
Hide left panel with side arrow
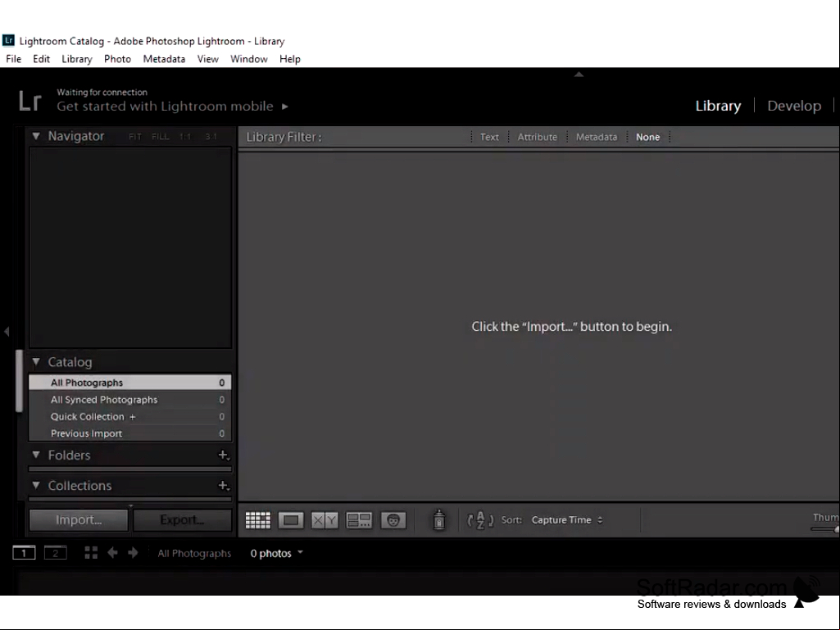[x=7, y=332]
